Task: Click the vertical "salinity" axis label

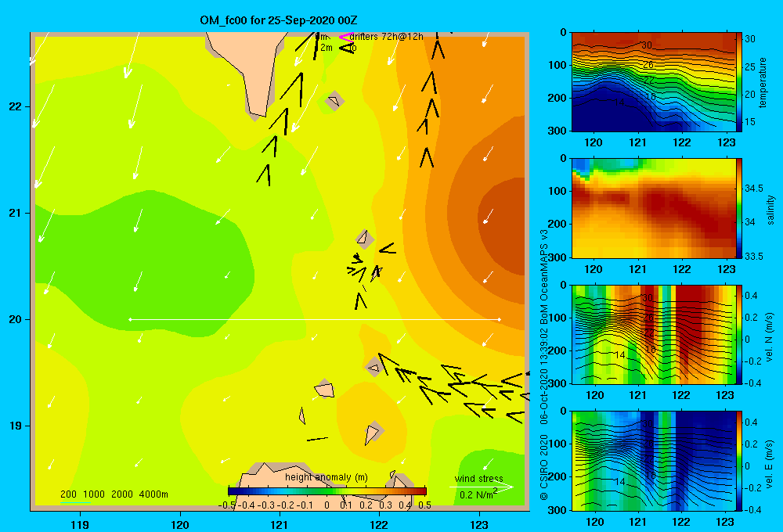Action: 770,210
